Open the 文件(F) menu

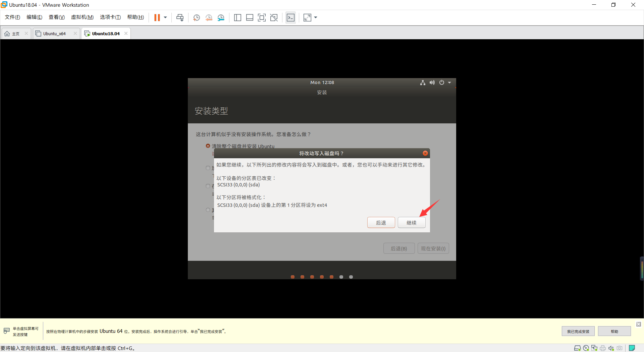pyautogui.click(x=12, y=17)
